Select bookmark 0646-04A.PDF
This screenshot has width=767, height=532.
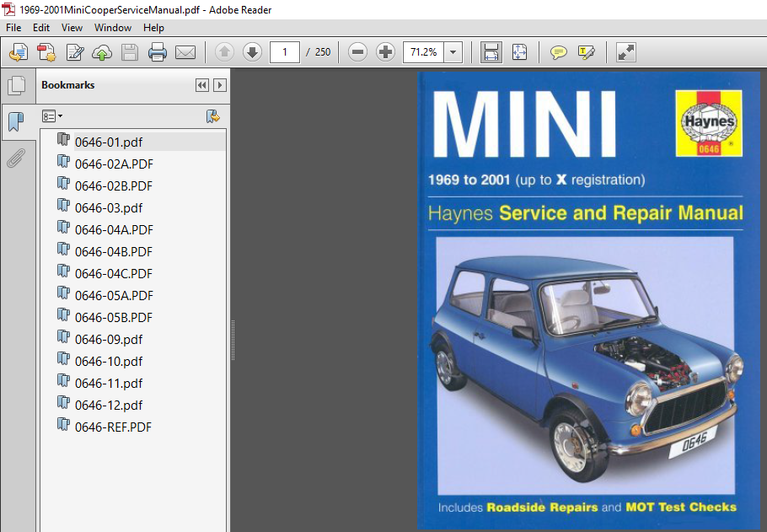tap(114, 230)
